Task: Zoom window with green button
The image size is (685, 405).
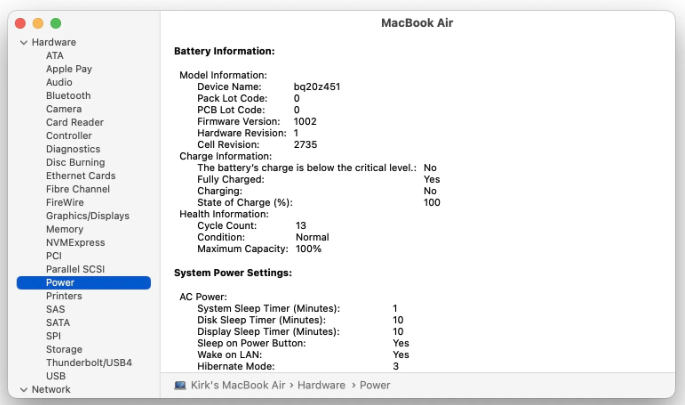Action: pos(55,23)
